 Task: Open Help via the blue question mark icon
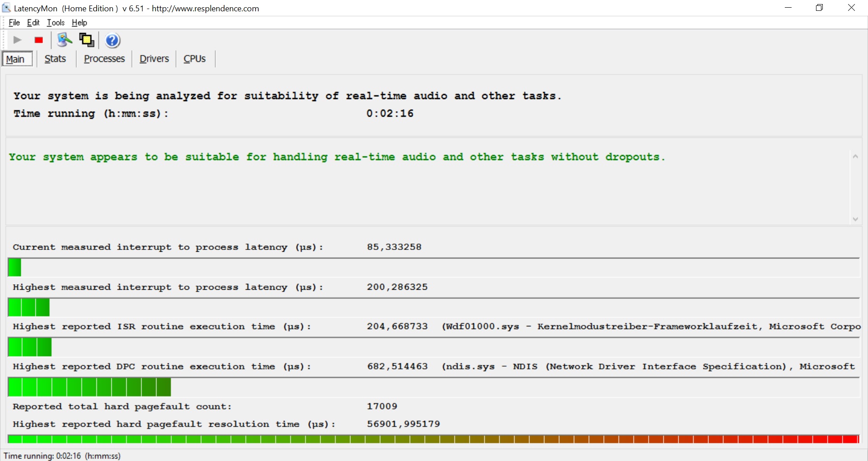pos(113,41)
